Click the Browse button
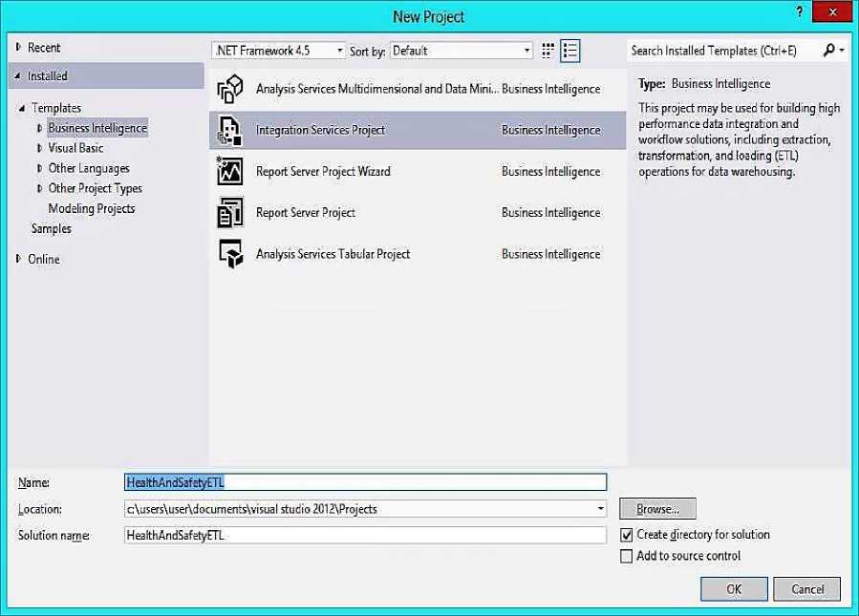The height and width of the screenshot is (616, 859). tap(657, 509)
